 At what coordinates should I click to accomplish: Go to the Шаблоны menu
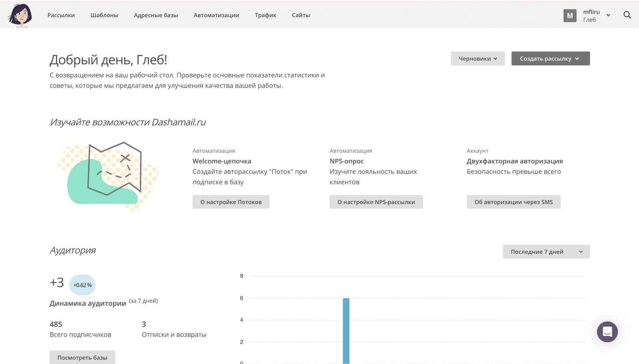click(x=104, y=15)
